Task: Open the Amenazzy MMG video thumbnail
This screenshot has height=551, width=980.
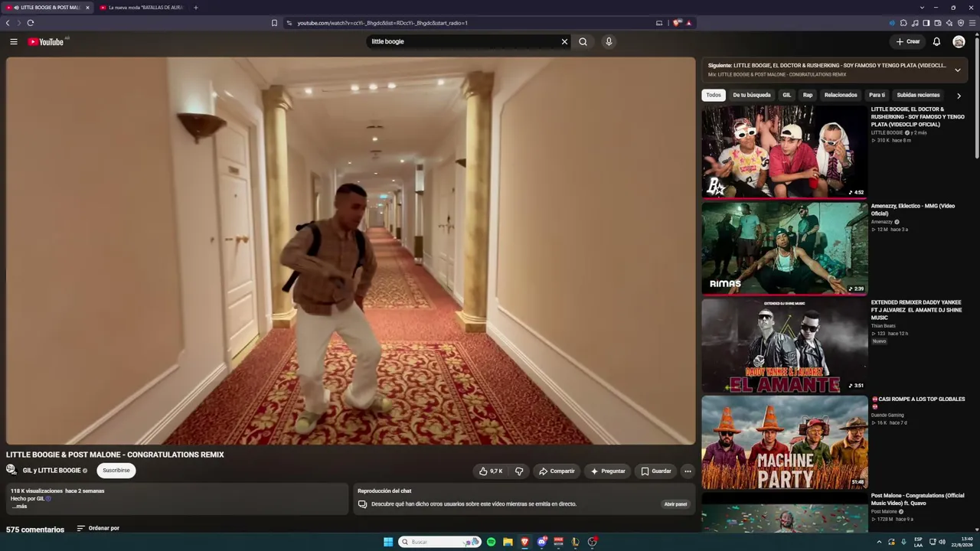Action: pyautogui.click(x=785, y=248)
